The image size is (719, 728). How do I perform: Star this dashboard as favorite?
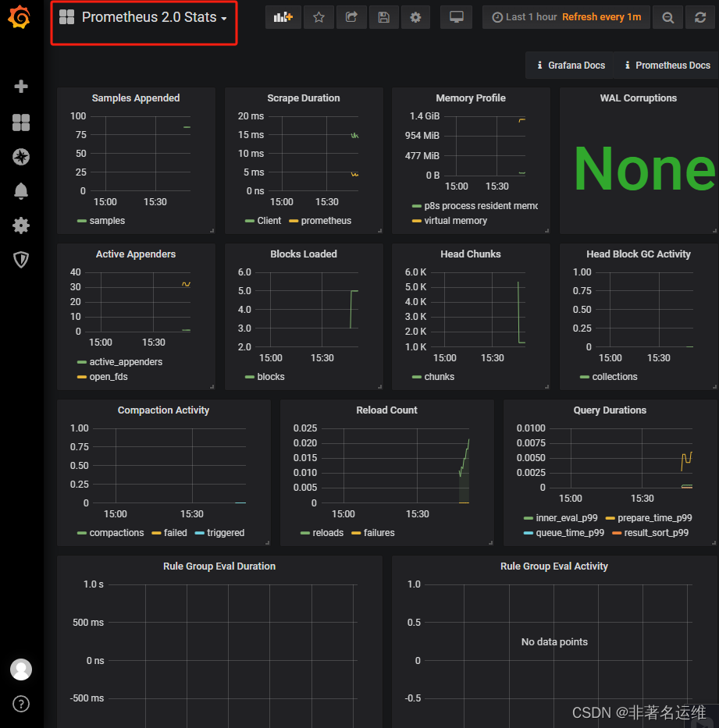[319, 17]
